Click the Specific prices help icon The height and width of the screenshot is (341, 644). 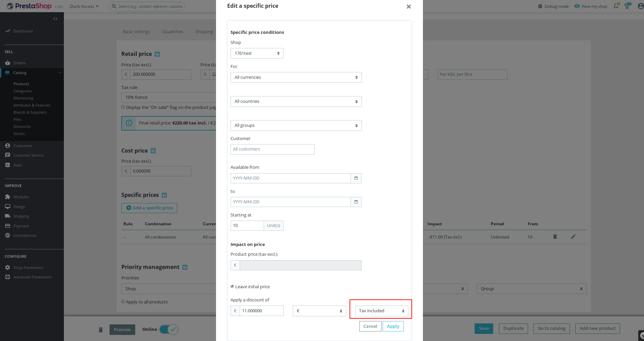[164, 195]
